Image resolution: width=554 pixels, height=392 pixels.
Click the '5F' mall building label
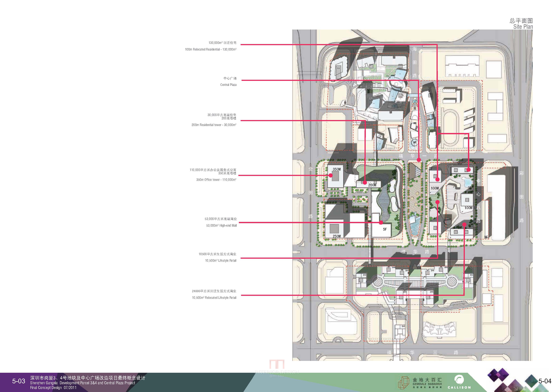click(x=385, y=229)
